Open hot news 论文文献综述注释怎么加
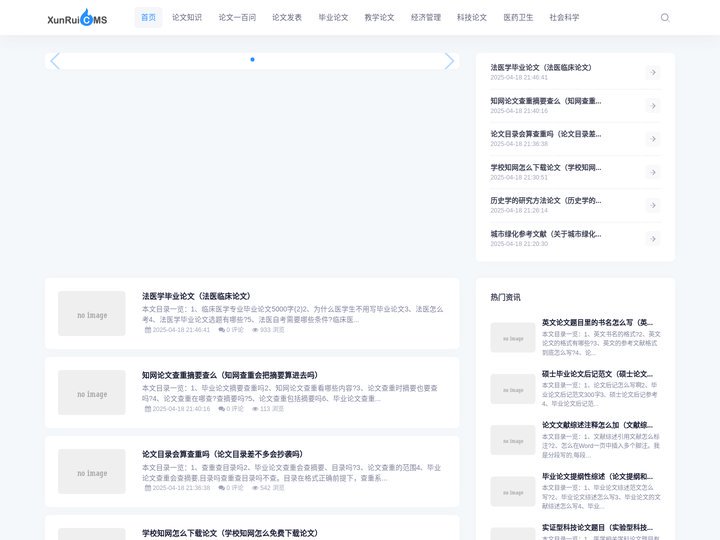Image resolution: width=720 pixels, height=540 pixels. click(597, 425)
